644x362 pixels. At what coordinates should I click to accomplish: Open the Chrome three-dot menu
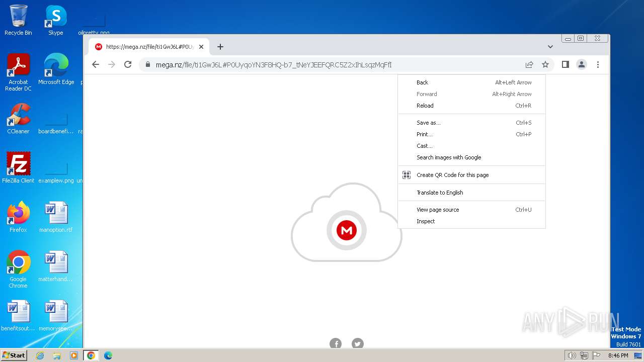point(598,64)
